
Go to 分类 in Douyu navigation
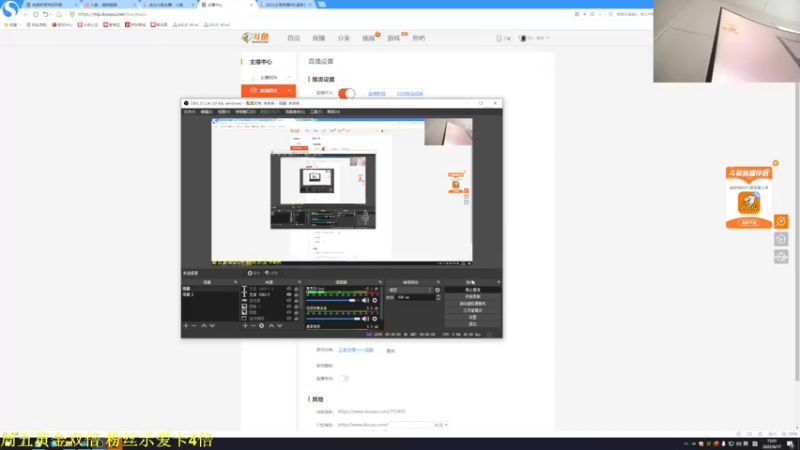(x=343, y=38)
